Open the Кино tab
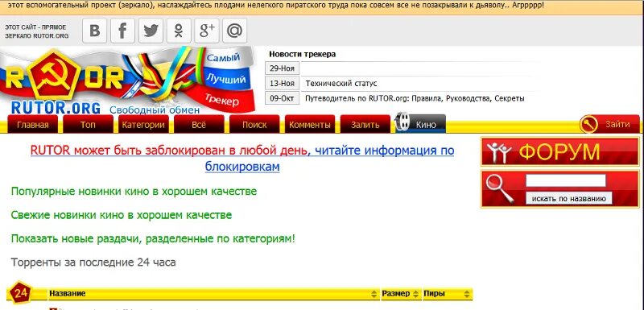644x310 pixels. point(426,125)
